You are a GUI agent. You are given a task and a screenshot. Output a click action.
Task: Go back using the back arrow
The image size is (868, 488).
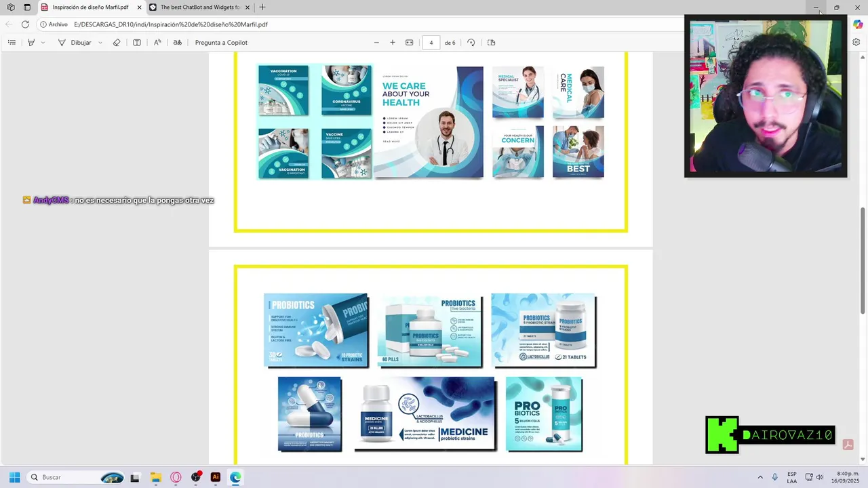tap(9, 24)
